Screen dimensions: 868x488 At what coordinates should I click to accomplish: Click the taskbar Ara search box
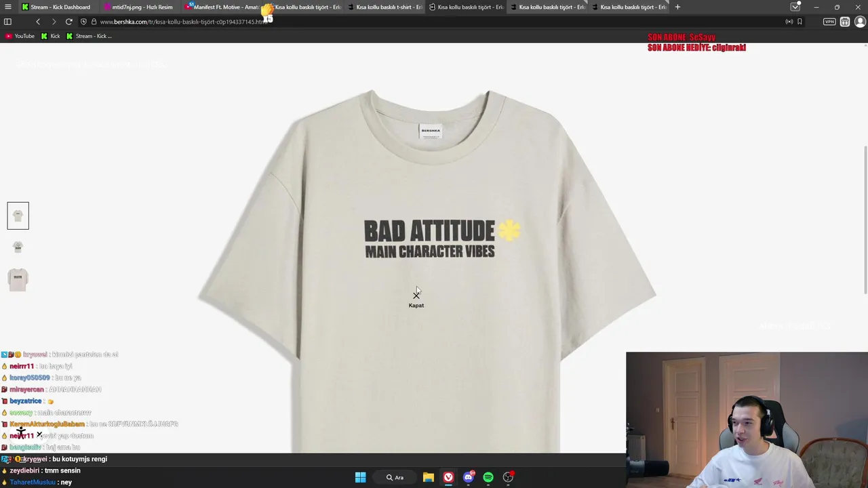coord(395,477)
